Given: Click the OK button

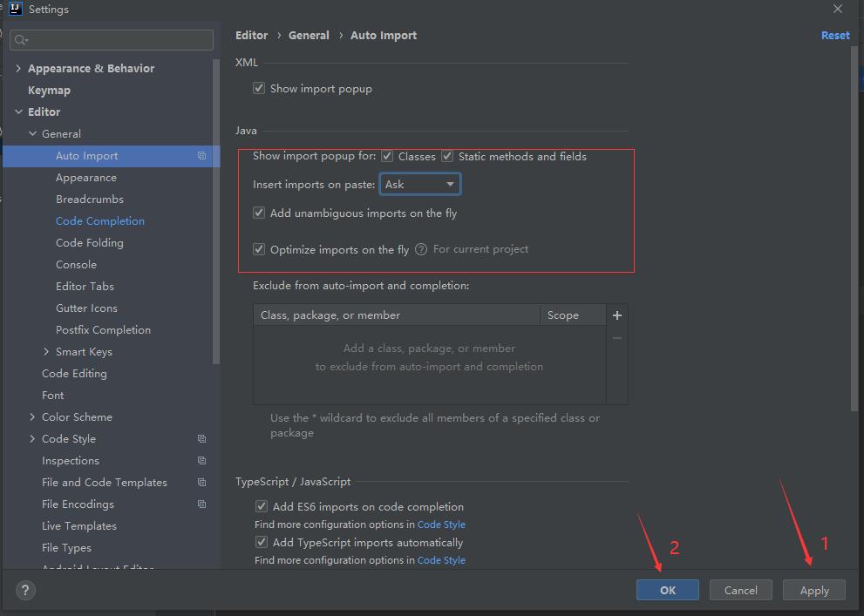Looking at the screenshot, I should (x=668, y=590).
